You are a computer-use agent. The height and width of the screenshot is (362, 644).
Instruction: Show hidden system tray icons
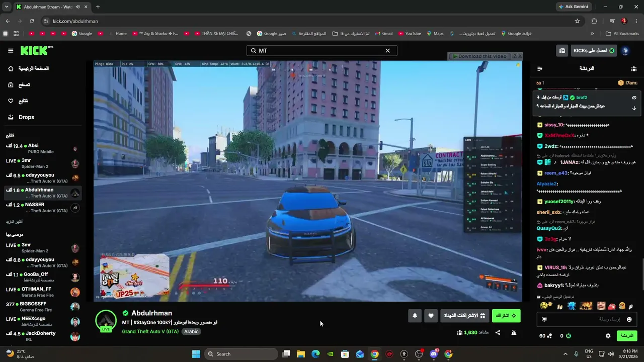565,354
